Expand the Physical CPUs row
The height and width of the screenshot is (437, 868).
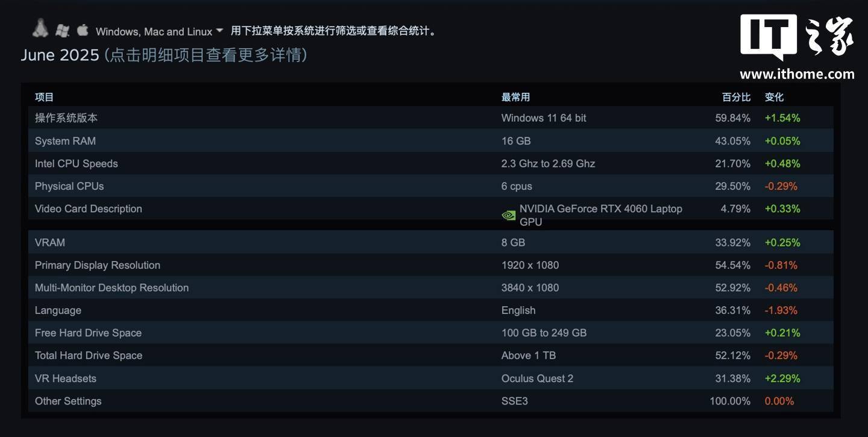pyautogui.click(x=430, y=186)
